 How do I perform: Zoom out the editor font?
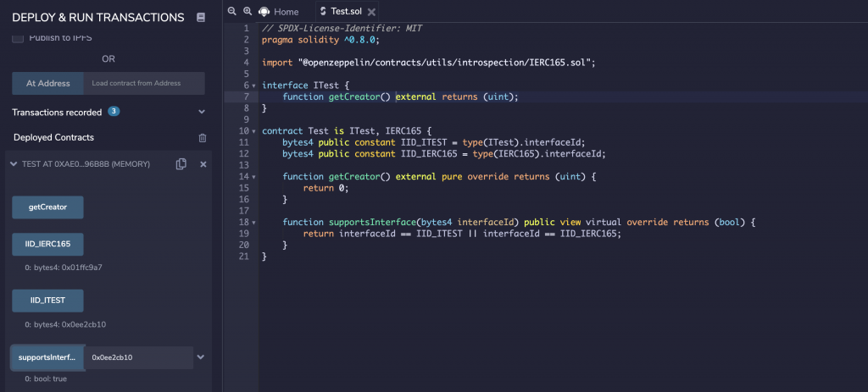point(232,11)
